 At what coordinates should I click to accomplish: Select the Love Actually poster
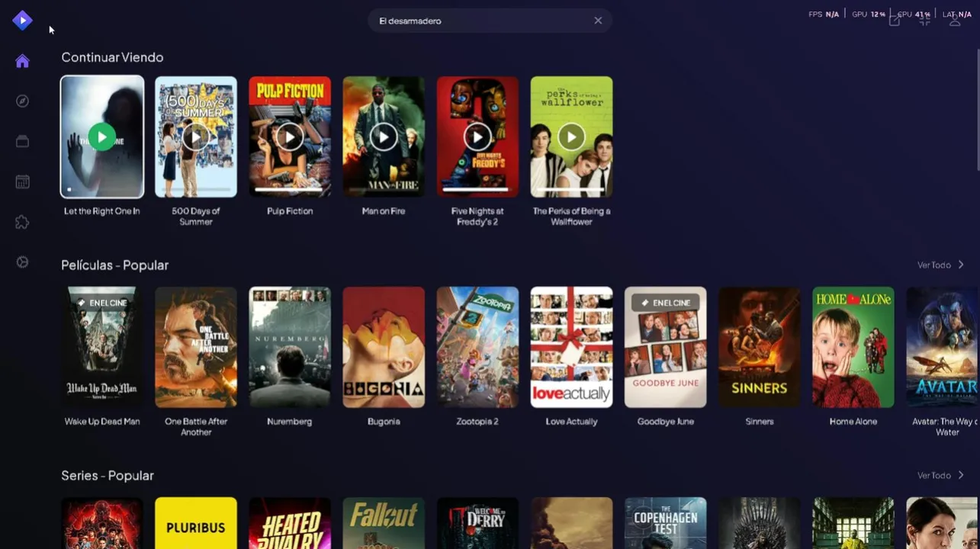coord(571,347)
